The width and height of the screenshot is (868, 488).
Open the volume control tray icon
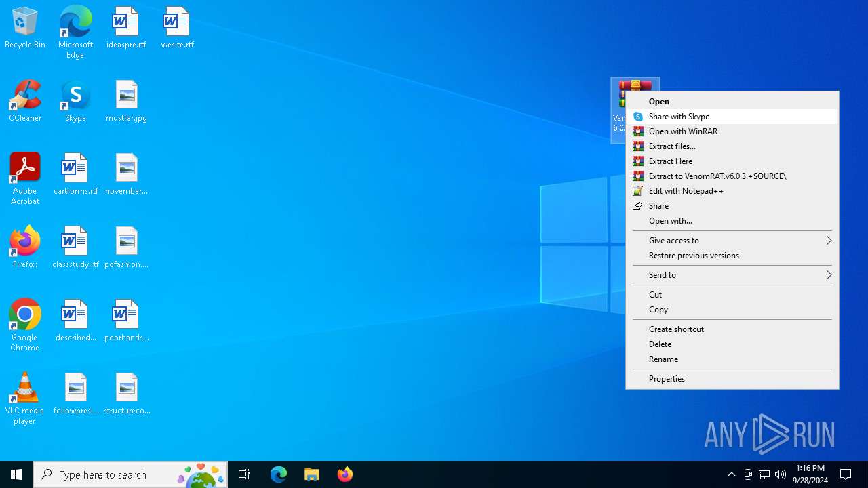coord(781,474)
